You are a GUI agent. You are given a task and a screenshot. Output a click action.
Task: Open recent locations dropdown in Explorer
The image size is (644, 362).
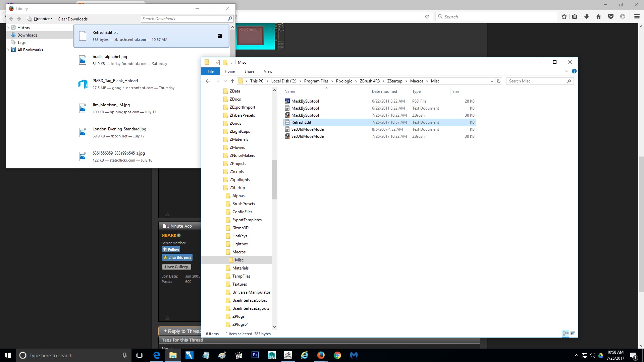point(225,81)
